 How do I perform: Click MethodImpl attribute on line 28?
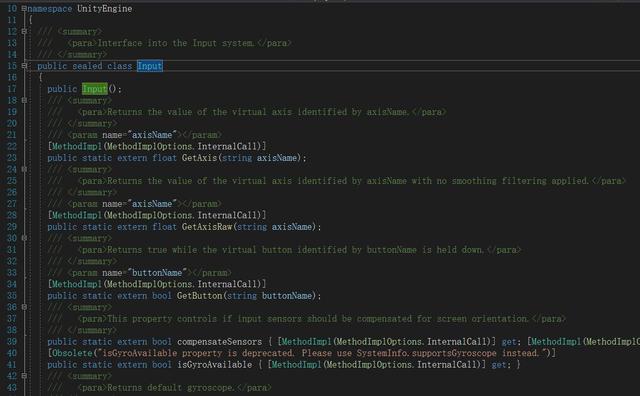tap(77, 215)
